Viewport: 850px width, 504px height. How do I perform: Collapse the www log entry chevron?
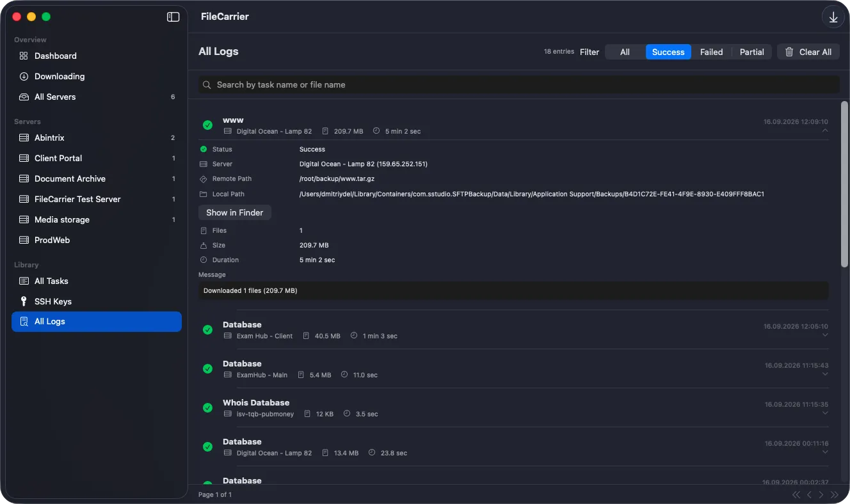tap(824, 130)
